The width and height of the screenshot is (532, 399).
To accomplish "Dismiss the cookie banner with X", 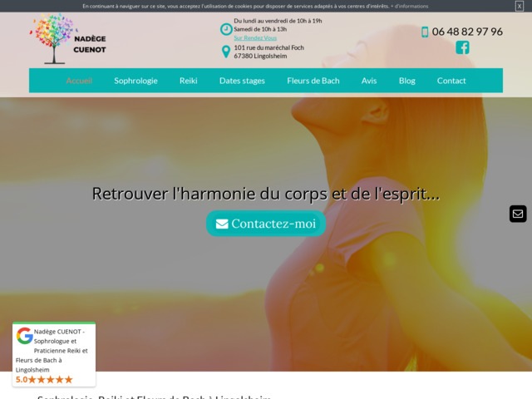I will [519, 6].
